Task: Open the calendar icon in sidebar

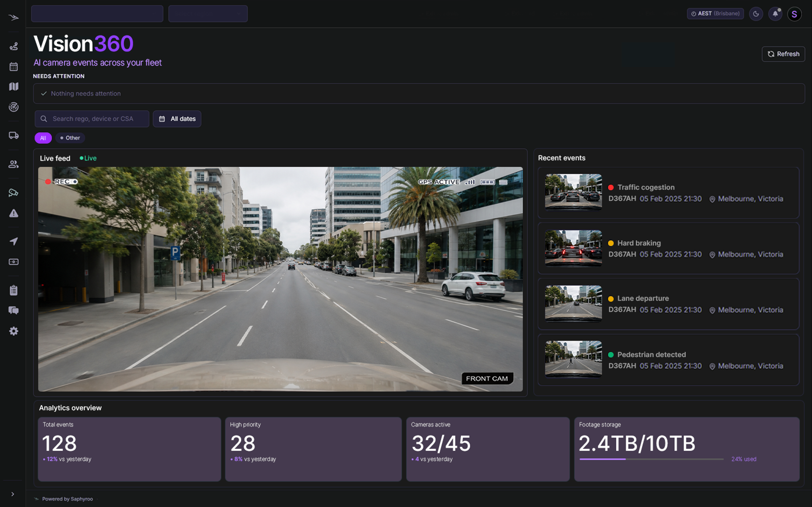Action: pyautogui.click(x=13, y=67)
